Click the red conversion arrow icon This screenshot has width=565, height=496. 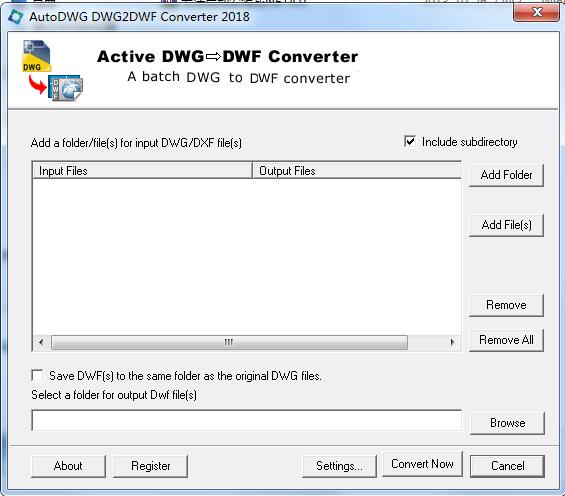(37, 84)
